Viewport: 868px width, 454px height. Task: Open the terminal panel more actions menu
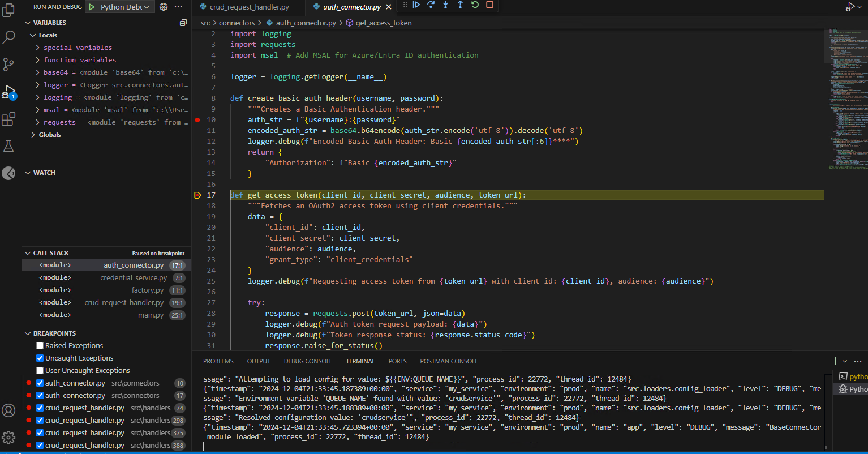pos(859,361)
